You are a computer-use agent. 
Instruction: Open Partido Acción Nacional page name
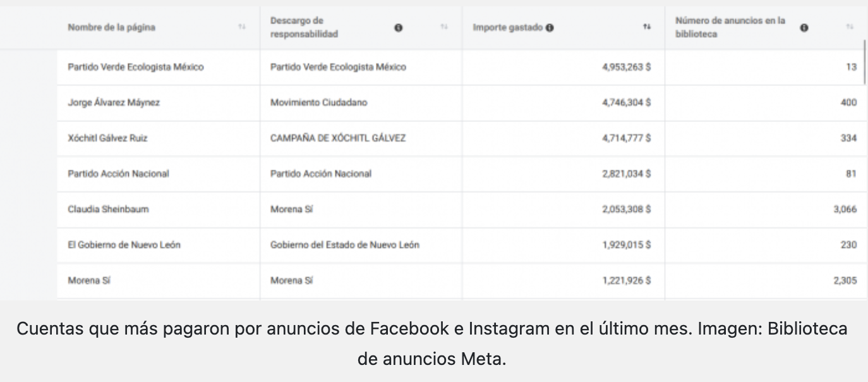click(x=118, y=173)
